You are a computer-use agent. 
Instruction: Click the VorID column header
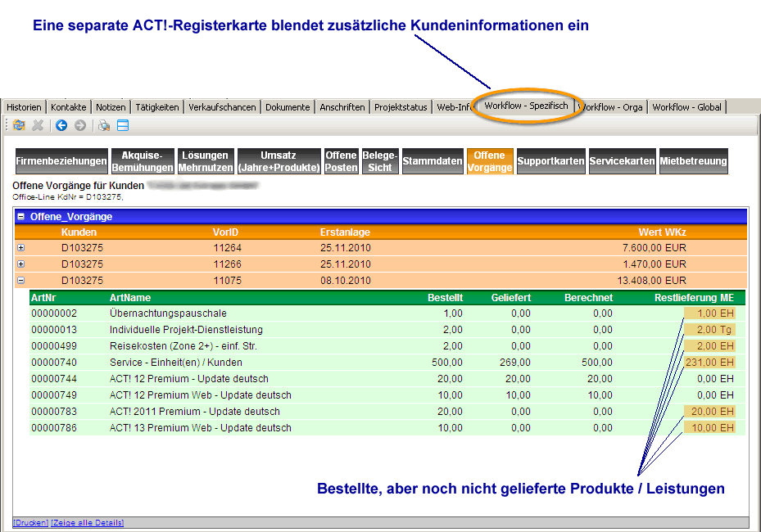coord(226,232)
